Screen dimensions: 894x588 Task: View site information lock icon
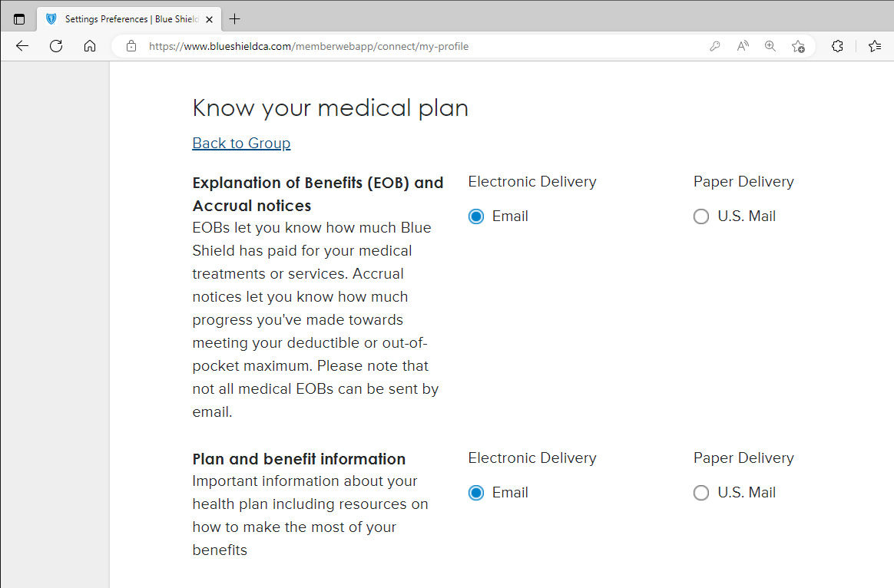coord(131,46)
